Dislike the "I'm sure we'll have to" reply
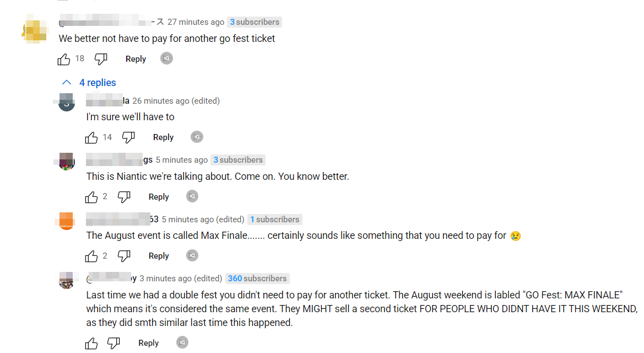 [x=128, y=137]
